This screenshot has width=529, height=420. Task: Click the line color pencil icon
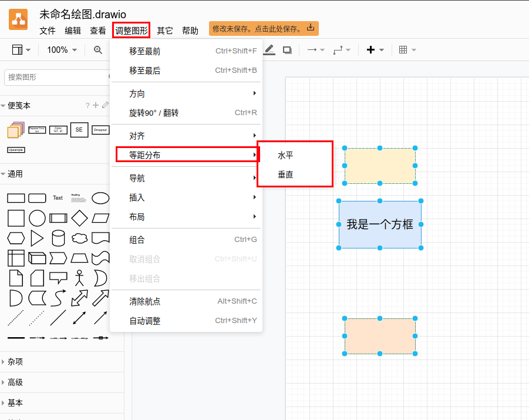[269, 50]
